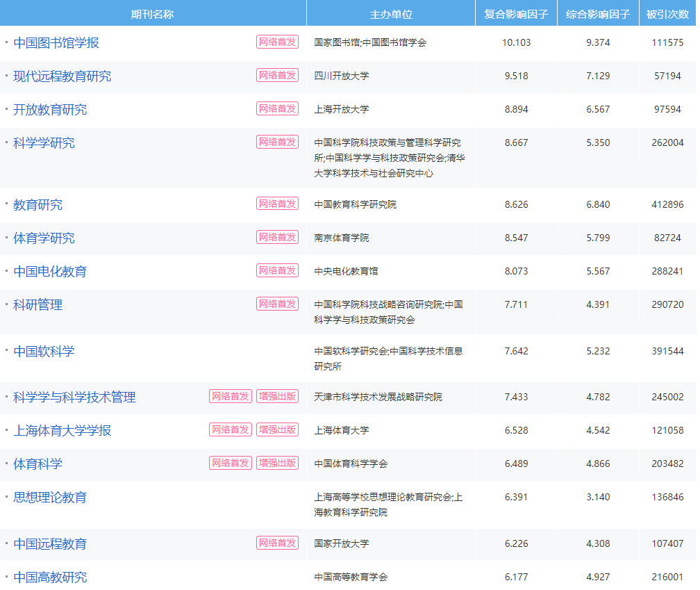Select impact factor value 10.103
The image size is (700, 590).
(x=517, y=42)
